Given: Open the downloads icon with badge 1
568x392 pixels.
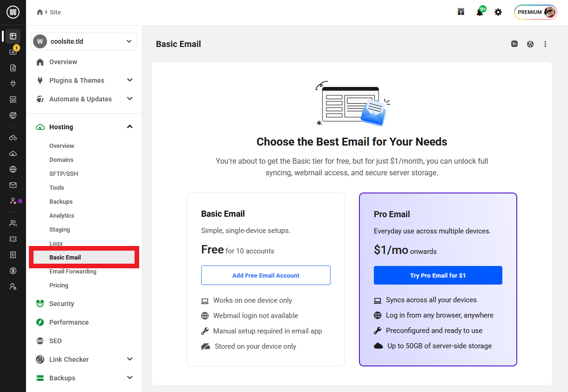Looking at the screenshot, I should (x=13, y=52).
